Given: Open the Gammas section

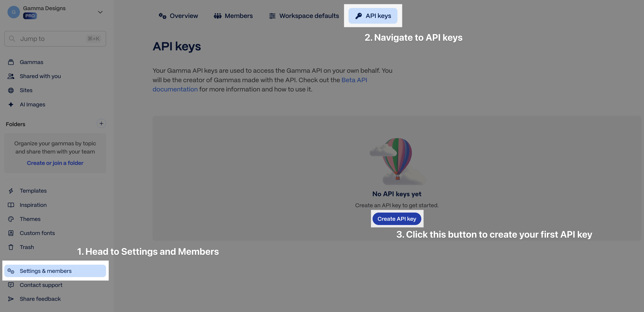Looking at the screenshot, I should click(x=31, y=62).
